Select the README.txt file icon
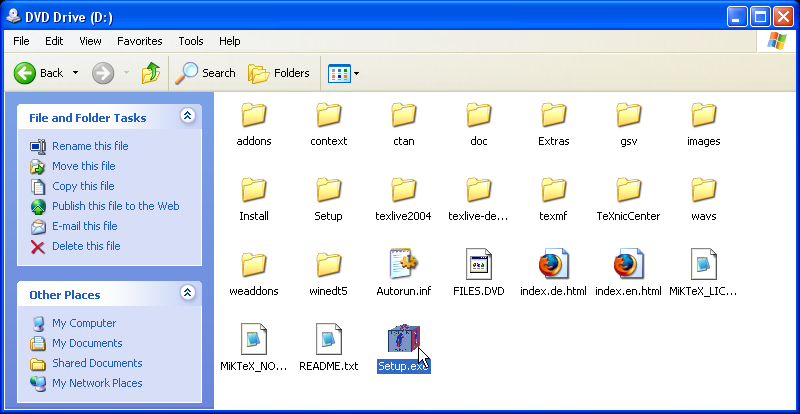Viewport: 800px width, 414px height. coord(328,340)
